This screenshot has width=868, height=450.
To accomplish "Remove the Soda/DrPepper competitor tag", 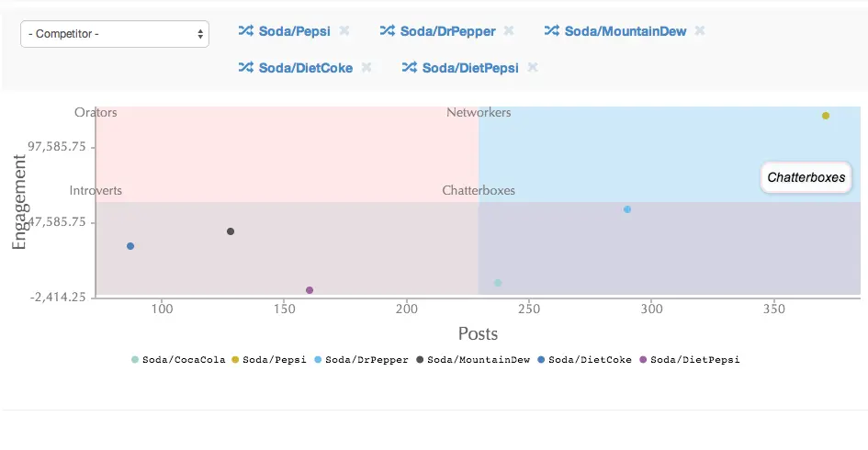I will point(508,31).
